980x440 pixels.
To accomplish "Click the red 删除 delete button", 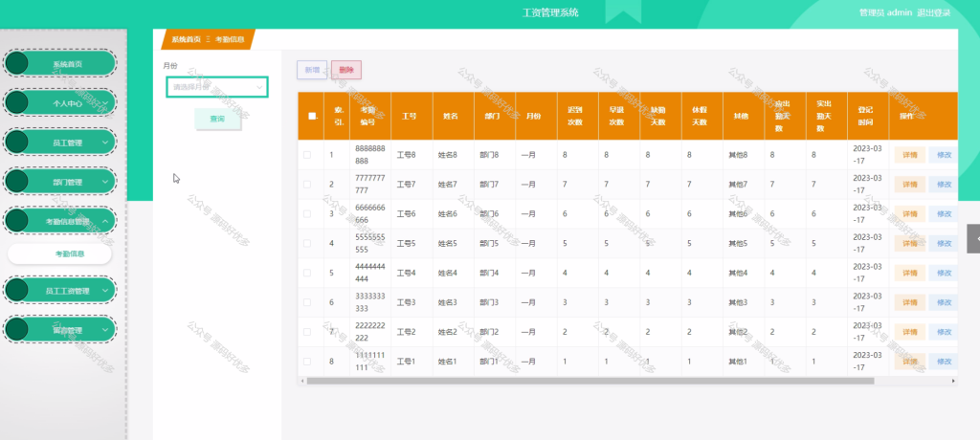I will tap(346, 70).
